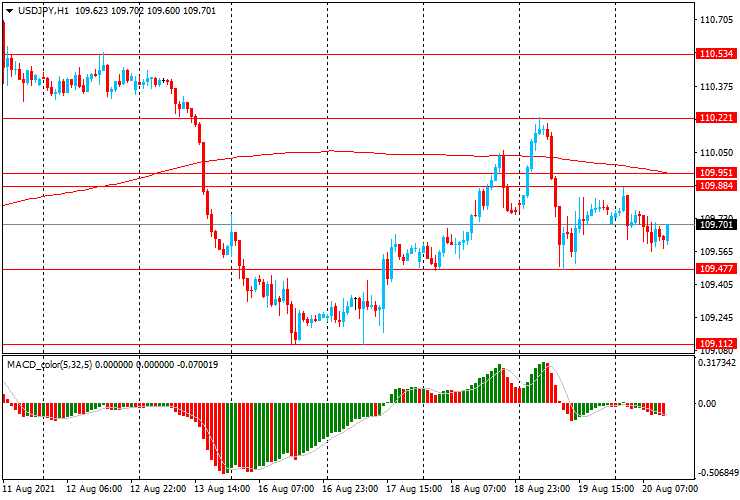Click the 20 Aug 07:00 time axis label

pyautogui.click(x=669, y=488)
